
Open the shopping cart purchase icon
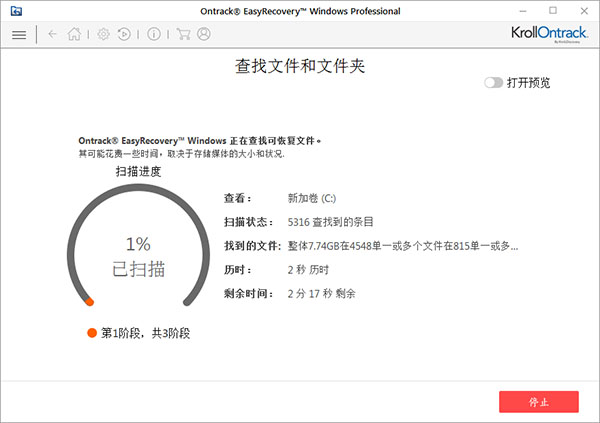click(x=183, y=34)
